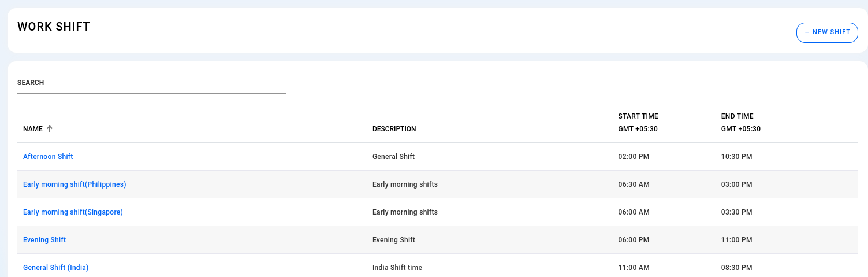Open Early morning shift(Philippines) link
The height and width of the screenshot is (277, 868).
click(74, 184)
